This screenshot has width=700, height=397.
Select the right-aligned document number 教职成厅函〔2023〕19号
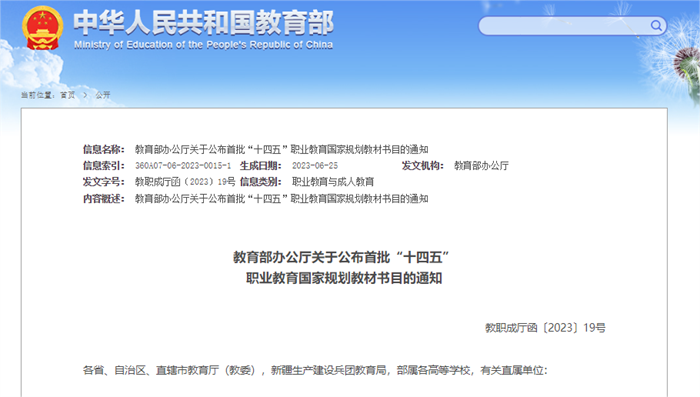click(545, 328)
